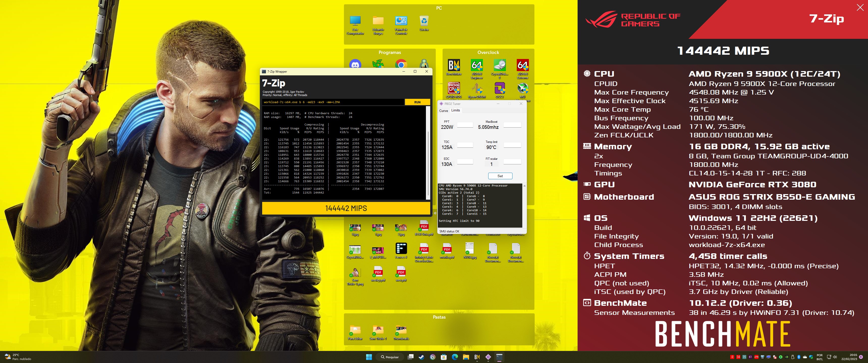Click the SMU status OK status bar text

[x=449, y=231]
